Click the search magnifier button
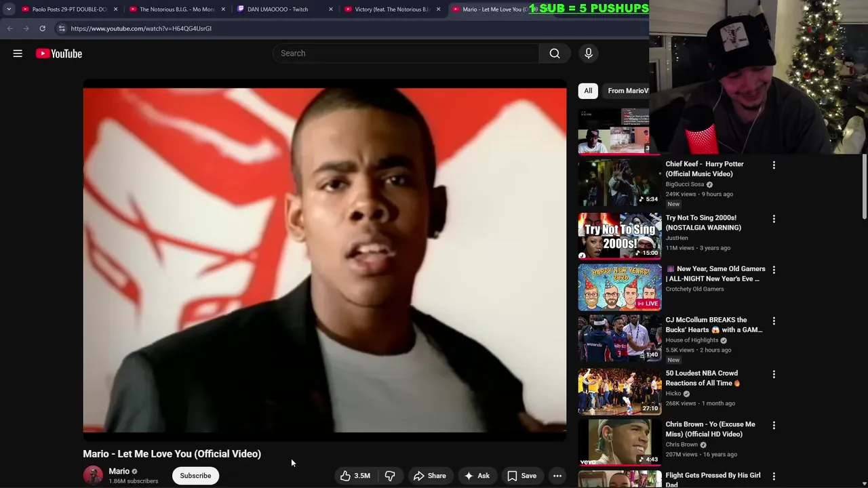The width and height of the screenshot is (868, 488). (x=555, y=54)
